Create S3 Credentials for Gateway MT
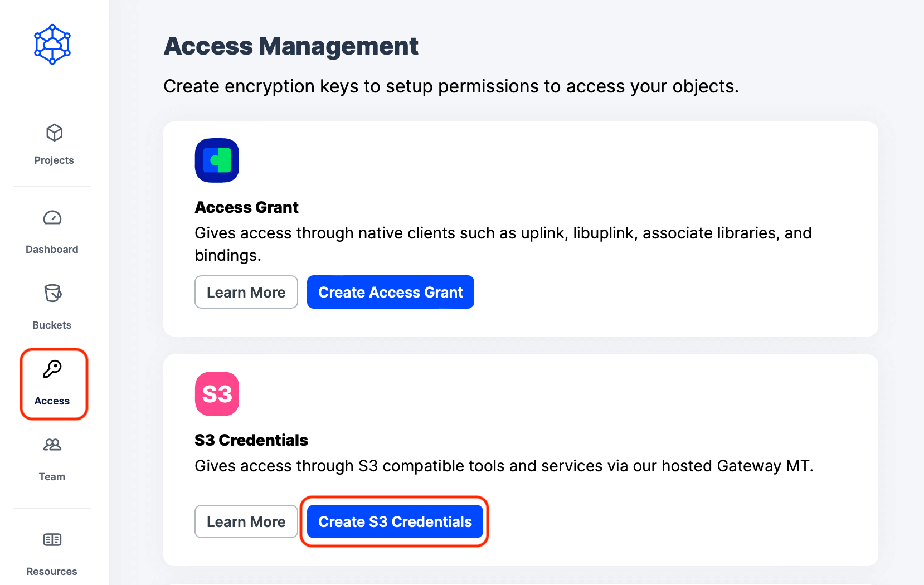This screenshot has width=924, height=585. [x=395, y=521]
